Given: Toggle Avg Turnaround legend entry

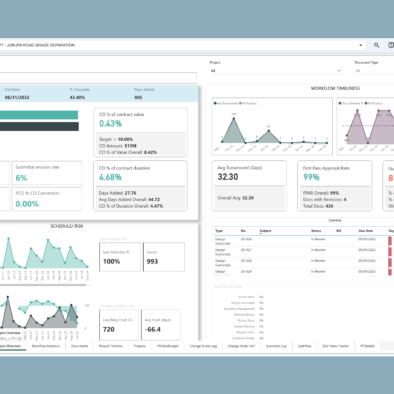Looking at the screenshot, I should click(226, 103).
